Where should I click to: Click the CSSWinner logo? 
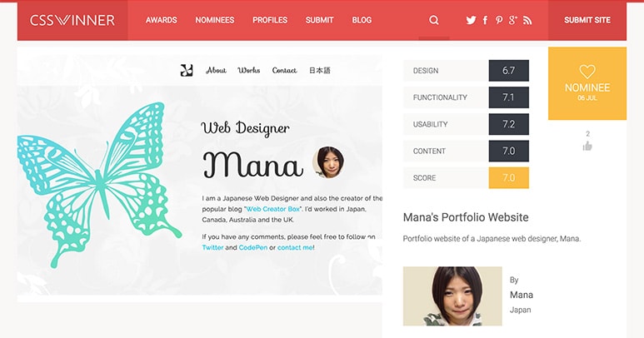click(72, 20)
